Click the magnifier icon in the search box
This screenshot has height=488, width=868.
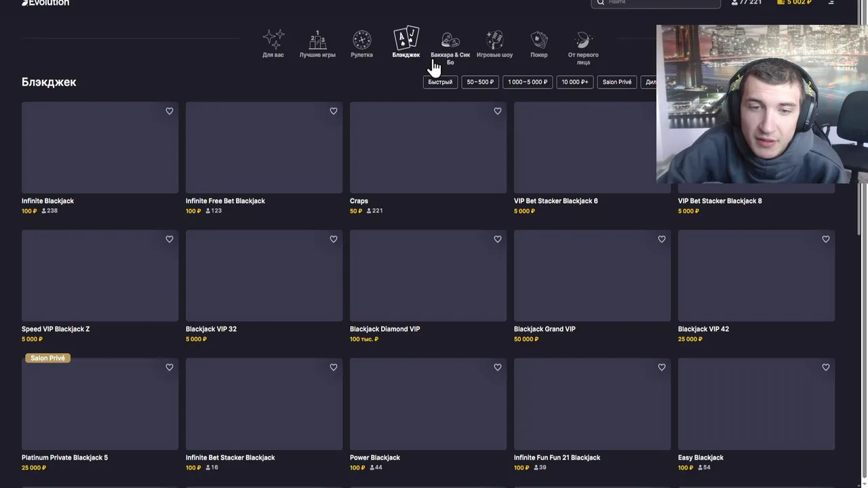point(600,2)
